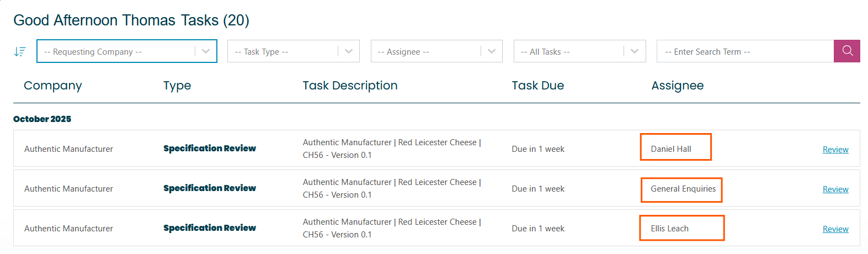The image size is (868, 254).
Task: Select assignee Ellis Leach in third row
Action: point(670,229)
